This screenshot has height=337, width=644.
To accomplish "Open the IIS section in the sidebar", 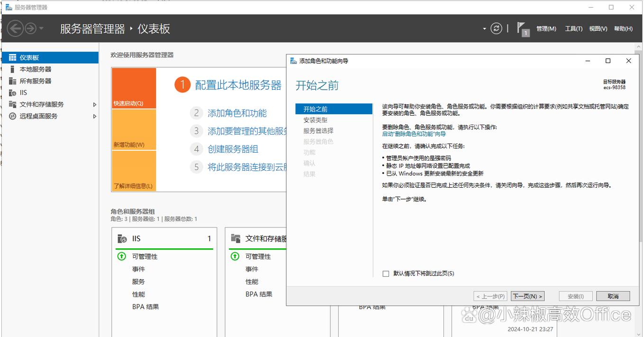I will pyautogui.click(x=23, y=92).
